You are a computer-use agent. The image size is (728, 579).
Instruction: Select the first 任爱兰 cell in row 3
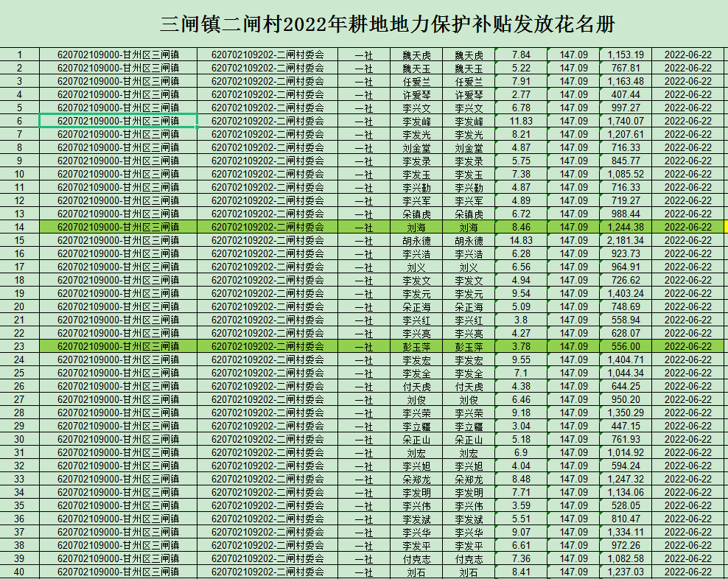[x=416, y=81]
